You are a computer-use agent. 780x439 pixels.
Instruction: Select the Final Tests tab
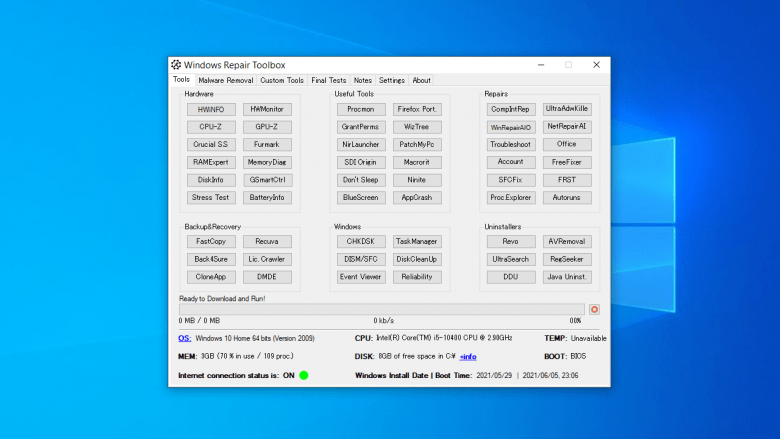click(x=328, y=80)
